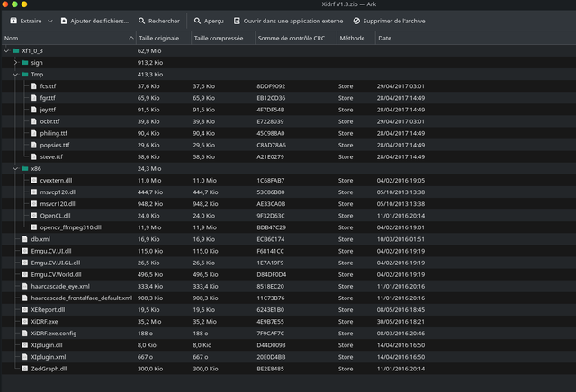Open the Extraire dropdown arrow
Viewport: 576px width, 392px height.
[x=49, y=20]
